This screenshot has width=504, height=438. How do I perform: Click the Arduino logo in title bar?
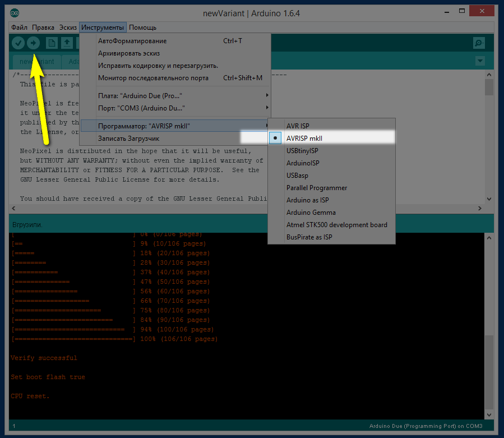(15, 13)
